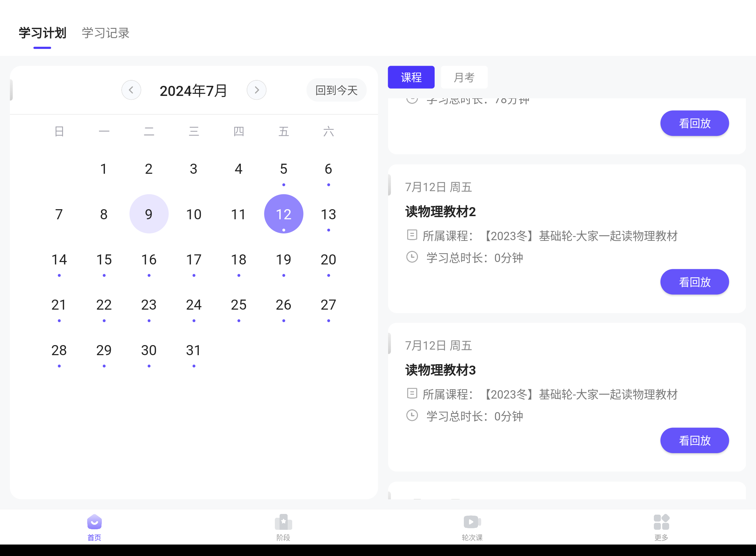Open the 更多 grid icon
The height and width of the screenshot is (556, 756).
(x=661, y=522)
